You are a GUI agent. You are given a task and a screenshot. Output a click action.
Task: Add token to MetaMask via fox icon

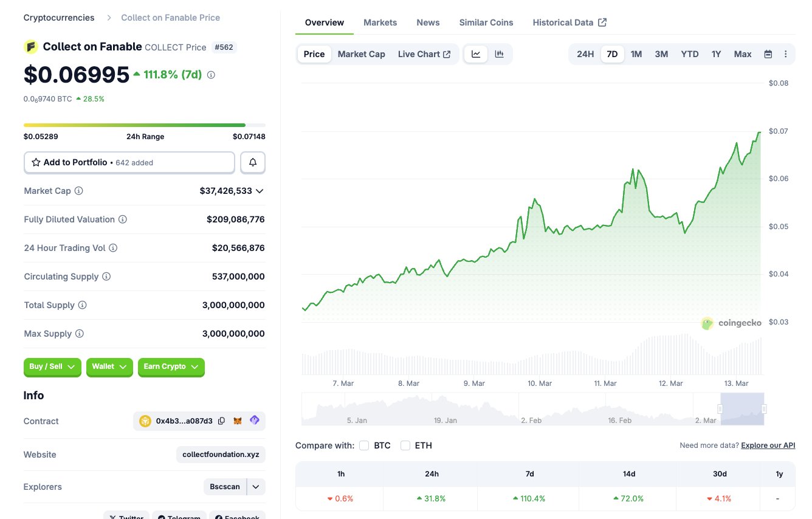pyautogui.click(x=238, y=421)
